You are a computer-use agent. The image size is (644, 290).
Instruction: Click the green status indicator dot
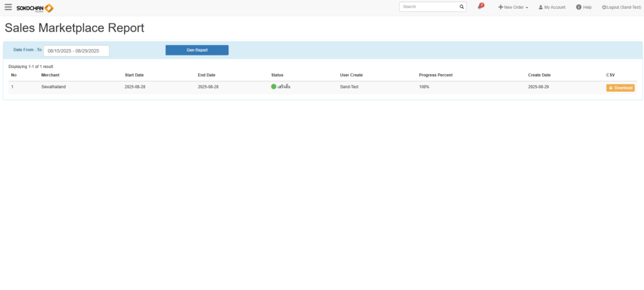[x=274, y=87]
